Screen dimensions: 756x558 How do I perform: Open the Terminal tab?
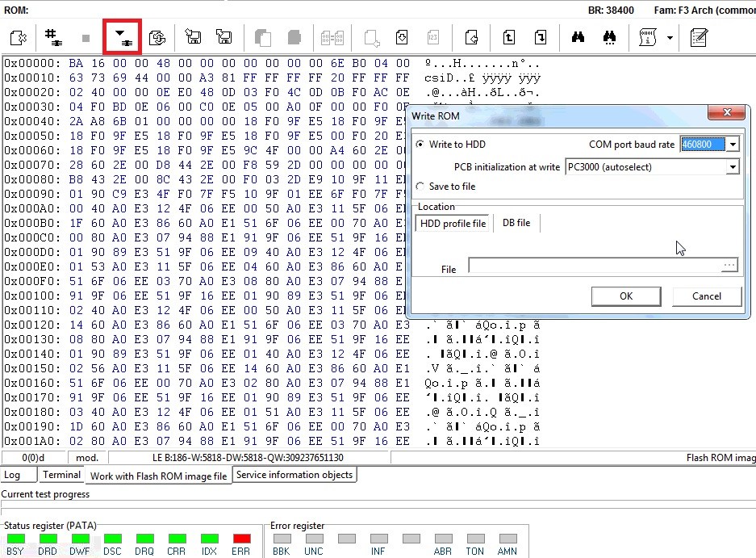[62, 475]
